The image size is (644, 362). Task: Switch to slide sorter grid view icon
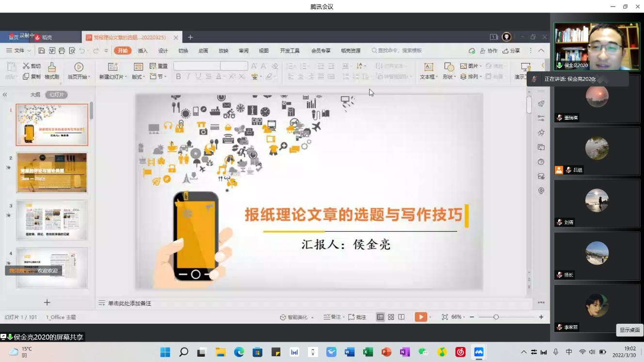[x=391, y=317]
